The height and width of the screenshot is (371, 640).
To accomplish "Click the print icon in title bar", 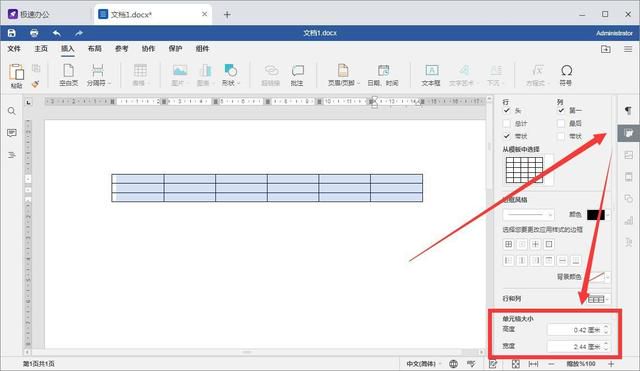I will coord(34,33).
